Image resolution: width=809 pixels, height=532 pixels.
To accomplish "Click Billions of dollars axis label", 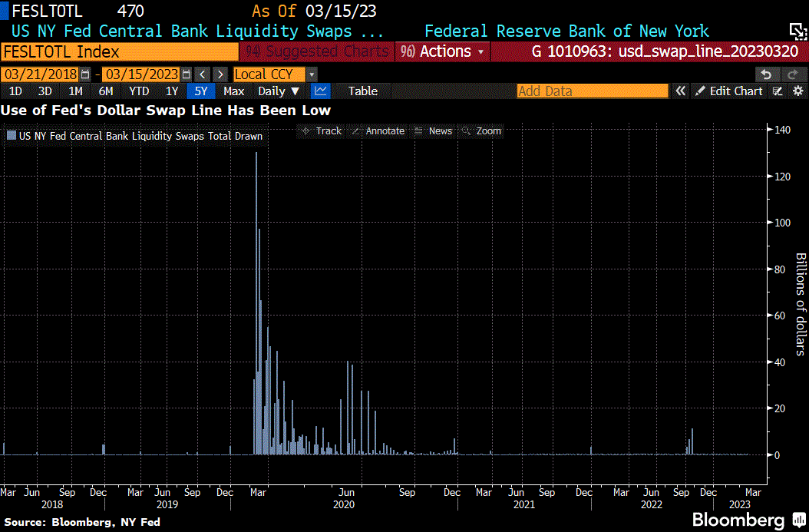I will (x=801, y=305).
